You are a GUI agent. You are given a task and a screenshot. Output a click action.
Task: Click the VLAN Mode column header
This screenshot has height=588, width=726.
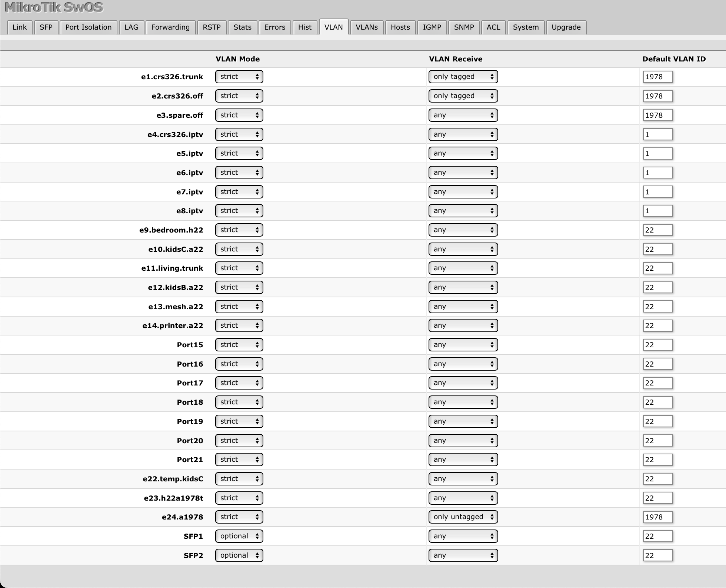coord(238,59)
